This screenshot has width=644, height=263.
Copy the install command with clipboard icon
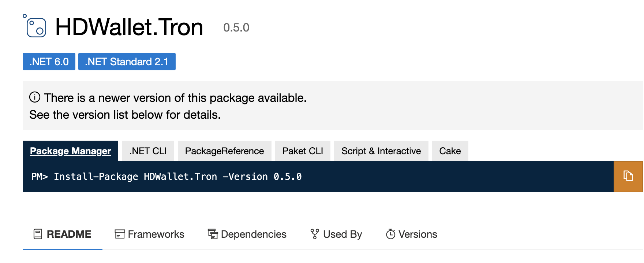point(628,176)
